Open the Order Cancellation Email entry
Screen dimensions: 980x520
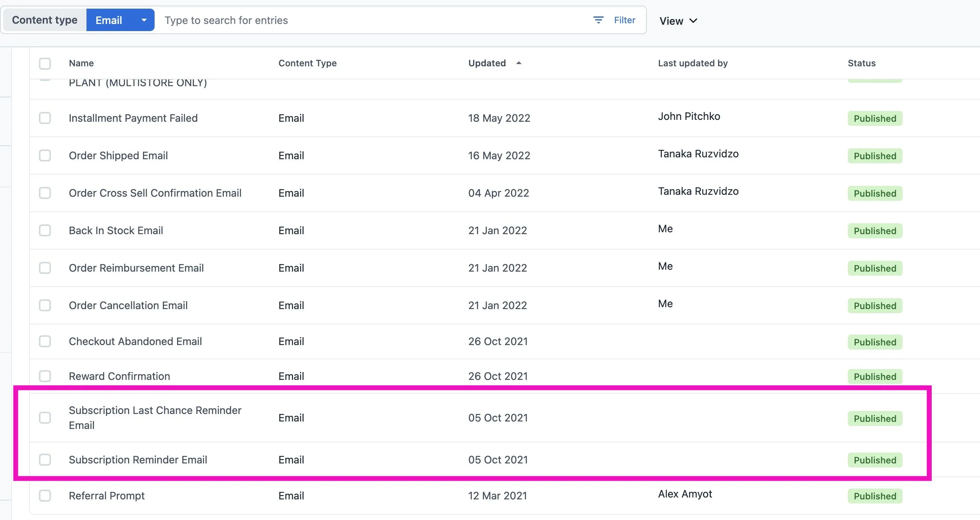pos(128,305)
